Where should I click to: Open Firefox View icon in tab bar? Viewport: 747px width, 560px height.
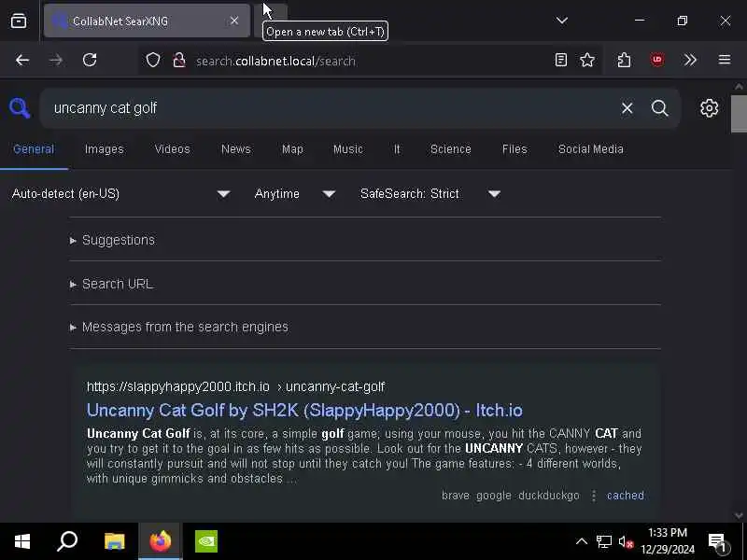tap(19, 21)
